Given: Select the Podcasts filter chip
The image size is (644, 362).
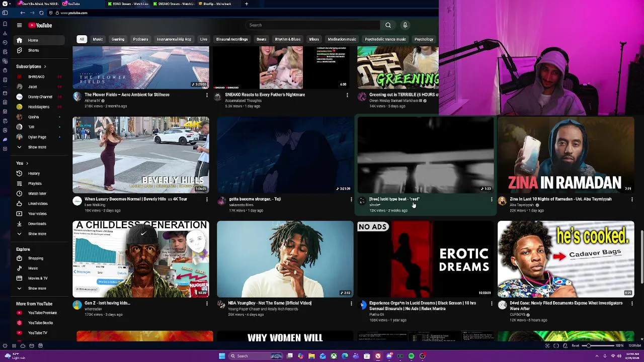Looking at the screenshot, I should 140,39.
